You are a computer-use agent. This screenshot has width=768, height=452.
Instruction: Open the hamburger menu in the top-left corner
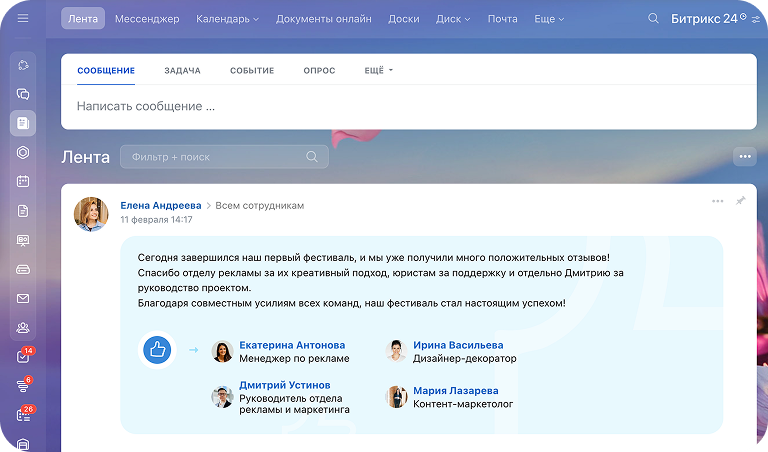pyautogui.click(x=23, y=19)
